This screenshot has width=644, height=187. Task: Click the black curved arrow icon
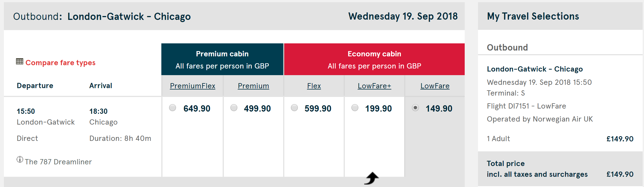(x=372, y=178)
